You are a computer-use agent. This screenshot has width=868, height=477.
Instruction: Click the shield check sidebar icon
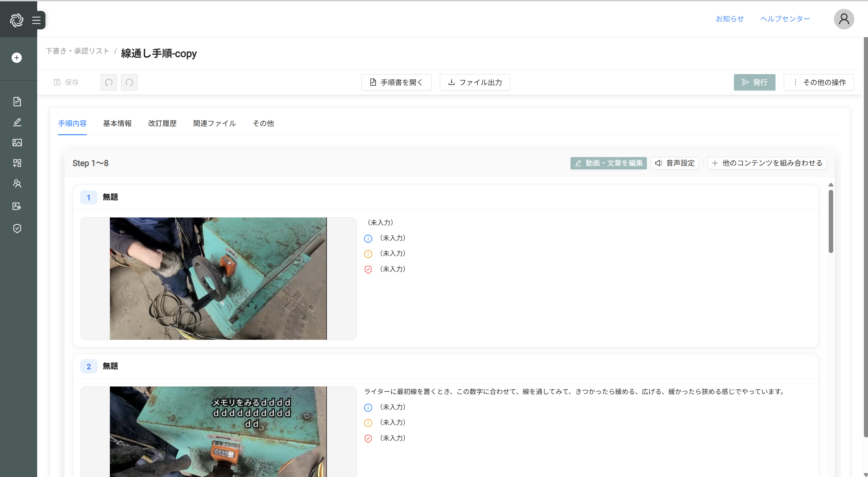(x=17, y=228)
